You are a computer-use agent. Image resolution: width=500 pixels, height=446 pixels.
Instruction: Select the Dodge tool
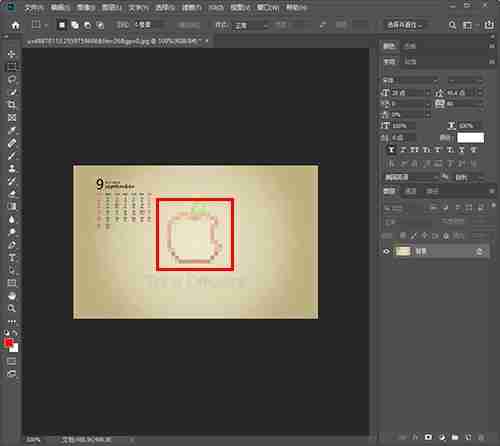coord(12,232)
